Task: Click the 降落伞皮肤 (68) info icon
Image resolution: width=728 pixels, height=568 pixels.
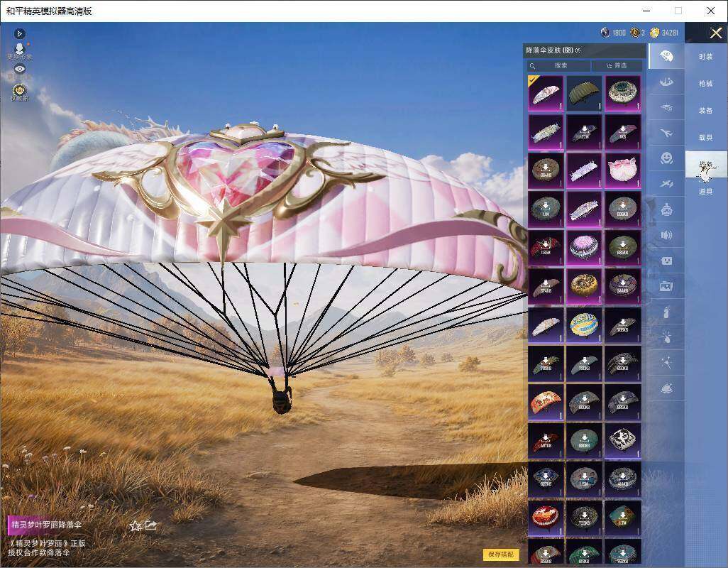Action: click(x=578, y=50)
